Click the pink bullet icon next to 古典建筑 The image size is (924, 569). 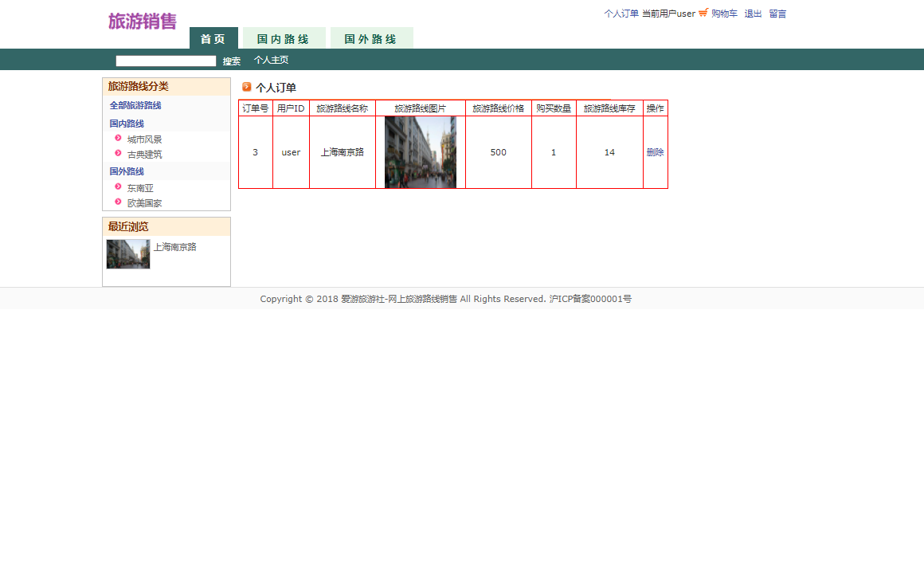tap(116, 153)
